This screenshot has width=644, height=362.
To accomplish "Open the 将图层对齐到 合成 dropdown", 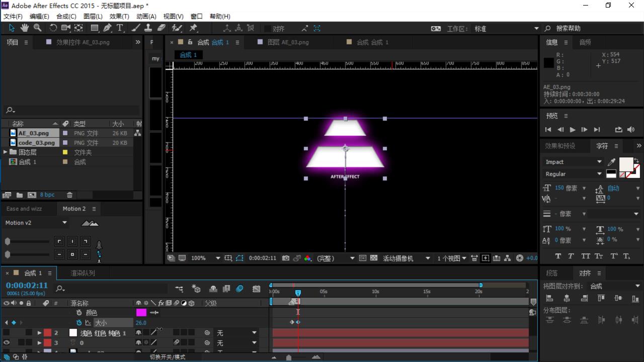I will point(613,286).
